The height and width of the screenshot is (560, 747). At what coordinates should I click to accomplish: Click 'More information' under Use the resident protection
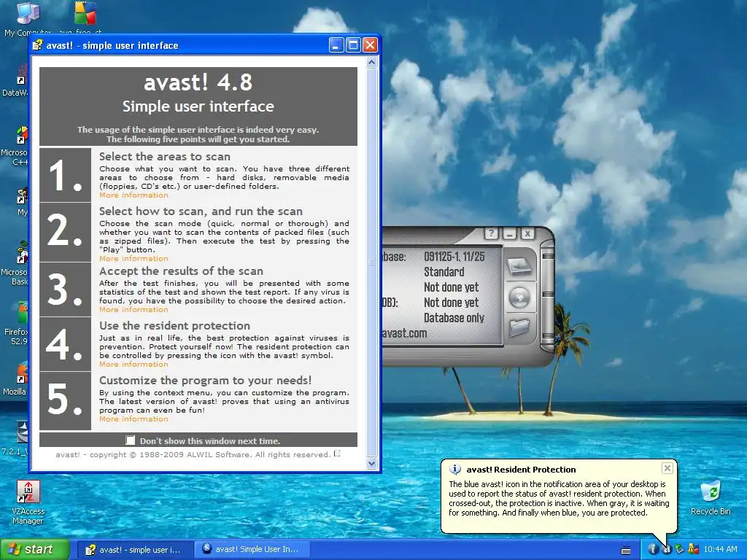133,365
